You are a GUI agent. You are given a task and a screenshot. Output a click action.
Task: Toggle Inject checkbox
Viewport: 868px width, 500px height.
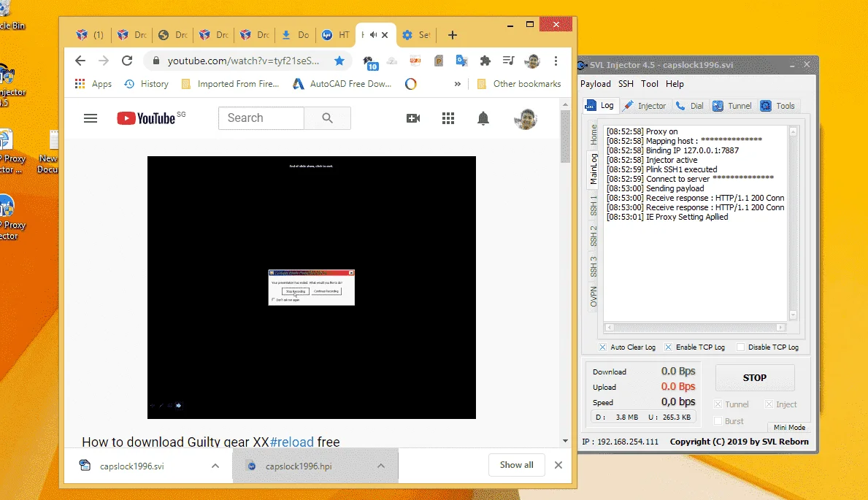pyautogui.click(x=769, y=404)
